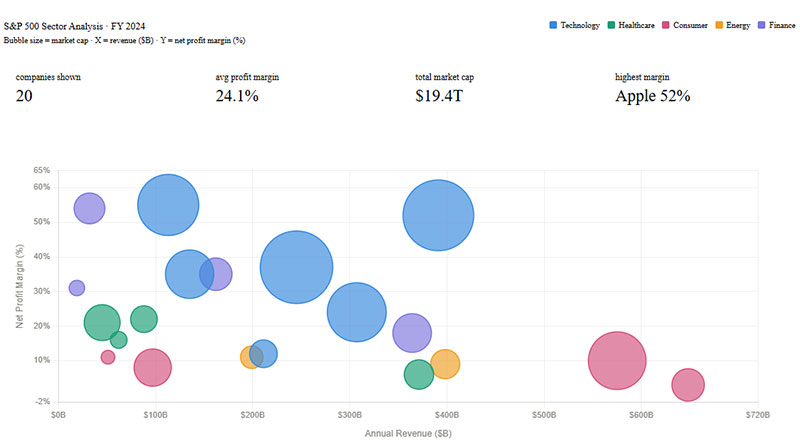Viewport: 800px width, 448px height.
Task: Select the orange bubble near $400B revenue
Action: pos(443,364)
